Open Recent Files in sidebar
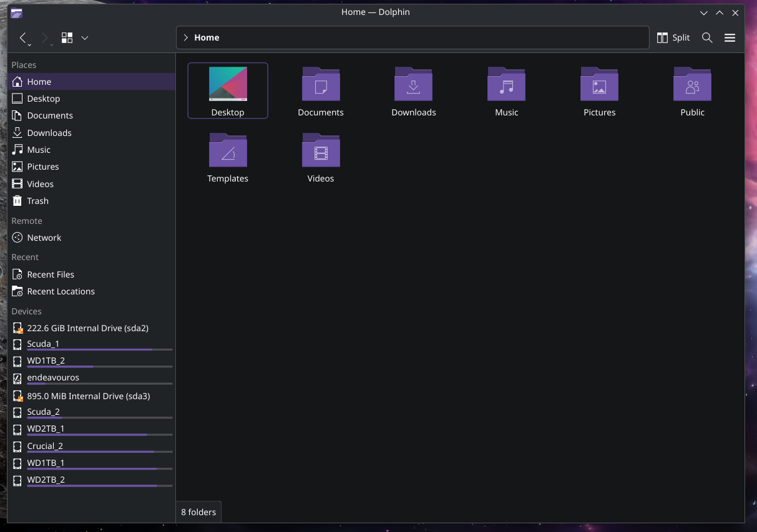Viewport: 757px width, 532px height. tap(51, 274)
